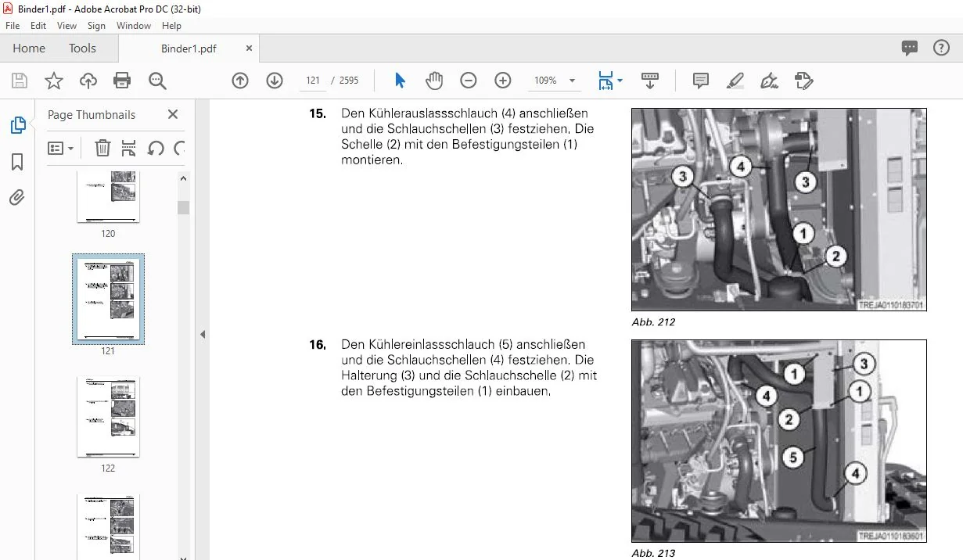Click the caption text Abb. 212
963x560 pixels.
(653, 322)
